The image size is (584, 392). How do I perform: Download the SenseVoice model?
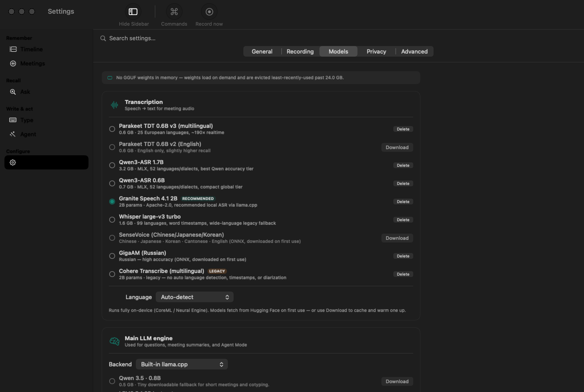pyautogui.click(x=397, y=238)
